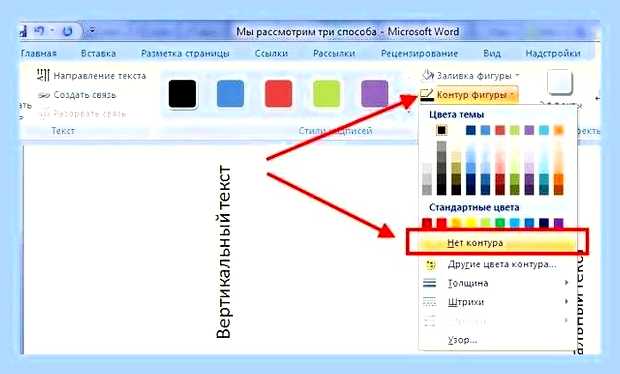The image size is (620, 374).
Task: Click the Контур фигуры pencil icon
Action: click(x=427, y=95)
